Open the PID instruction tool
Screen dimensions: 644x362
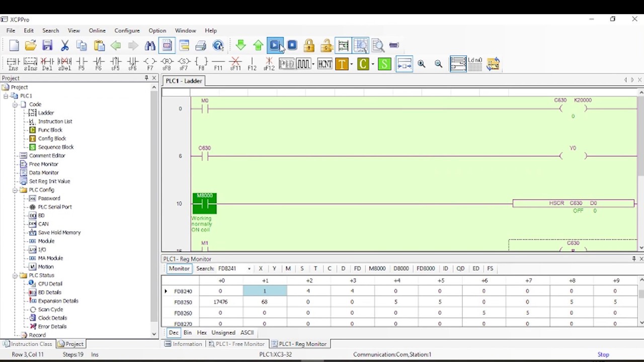pyautogui.click(x=286, y=64)
